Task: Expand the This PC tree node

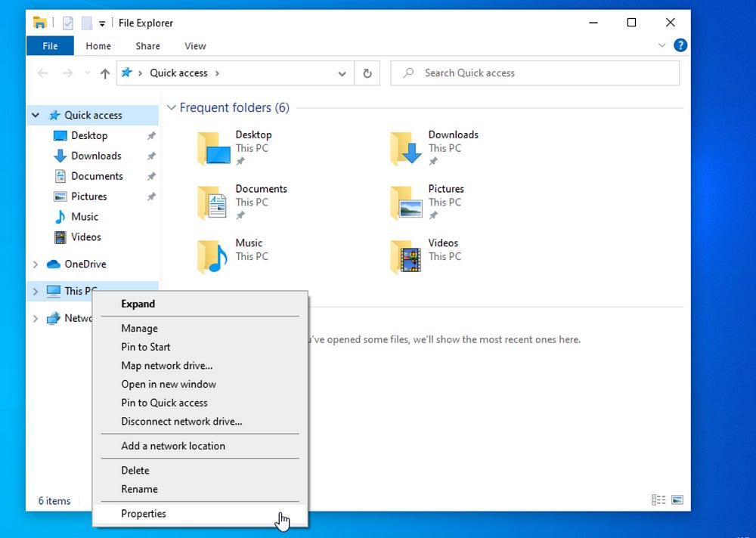Action: (x=36, y=291)
